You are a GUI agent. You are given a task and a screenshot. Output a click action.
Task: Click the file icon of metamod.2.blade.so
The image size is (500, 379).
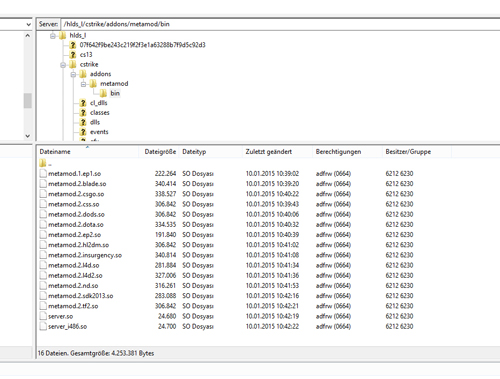point(43,184)
